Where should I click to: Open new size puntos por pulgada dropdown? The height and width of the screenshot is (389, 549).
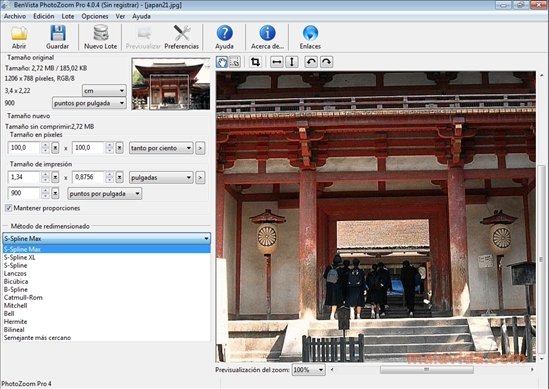point(105,193)
